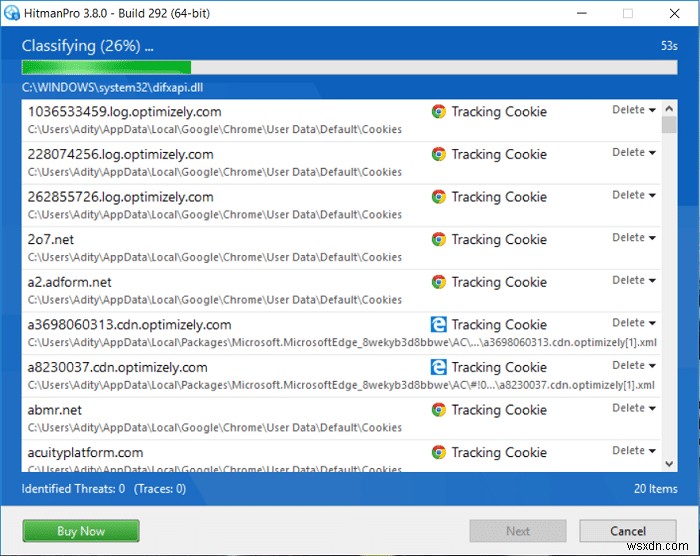Open Delete dropdown for 1036533459.log.optimizely.com
The height and width of the screenshot is (556, 700).
click(633, 110)
